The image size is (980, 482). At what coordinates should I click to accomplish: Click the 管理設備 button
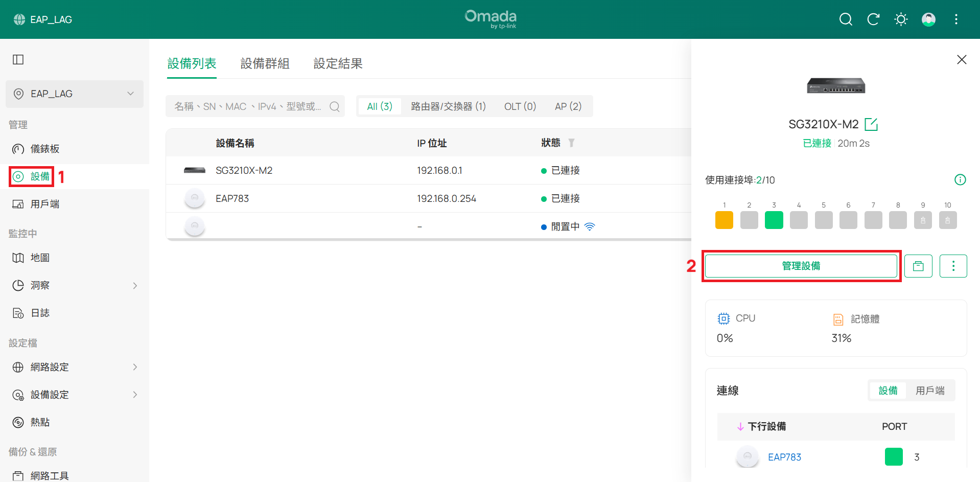[801, 266]
